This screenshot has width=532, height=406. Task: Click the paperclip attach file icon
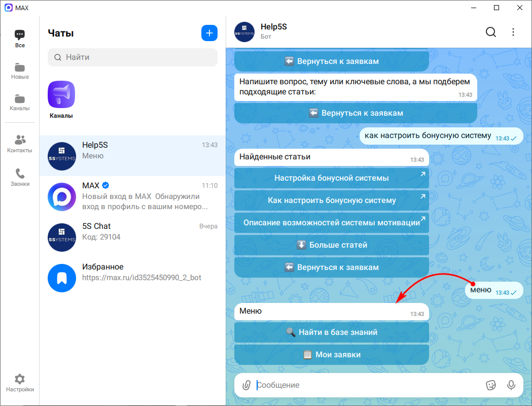[x=246, y=385]
